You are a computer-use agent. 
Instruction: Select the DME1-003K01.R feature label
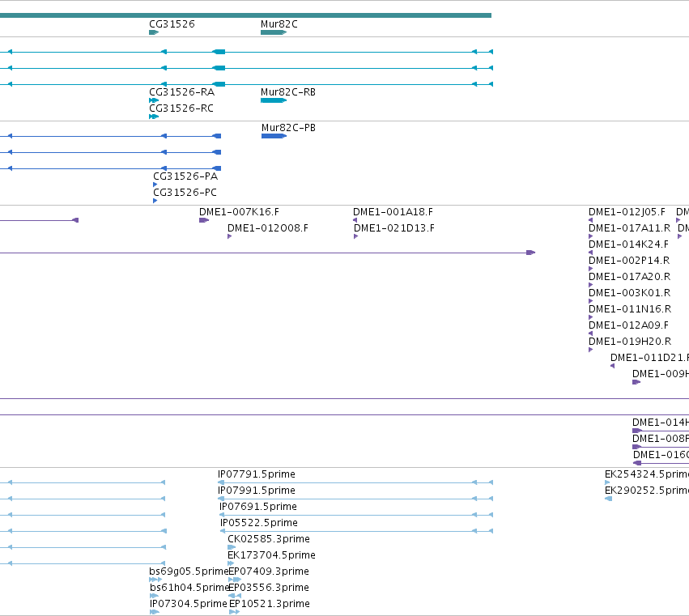tap(630, 294)
